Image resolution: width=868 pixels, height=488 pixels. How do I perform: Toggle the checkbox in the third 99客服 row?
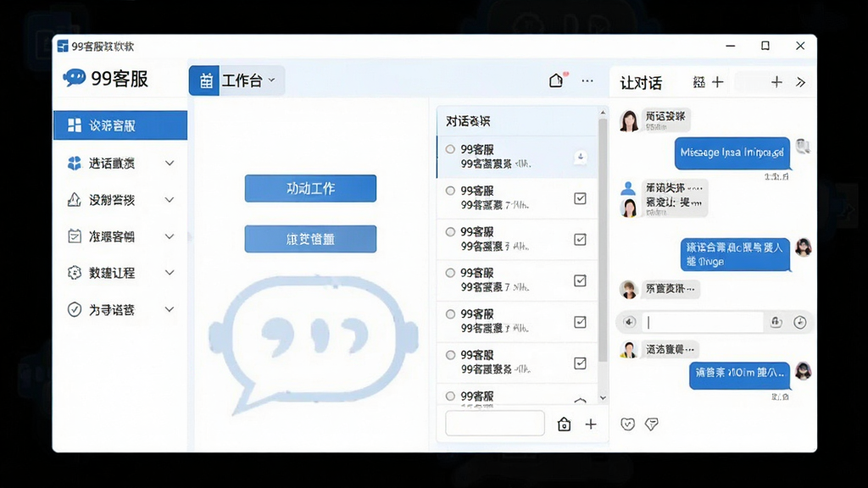click(580, 240)
